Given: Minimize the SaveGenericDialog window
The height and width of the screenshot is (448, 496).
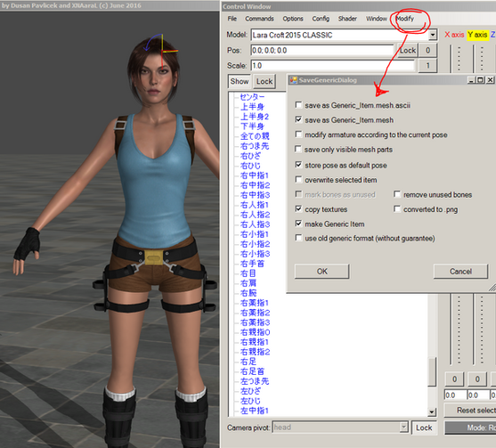Looking at the screenshot, I should coord(471,80).
